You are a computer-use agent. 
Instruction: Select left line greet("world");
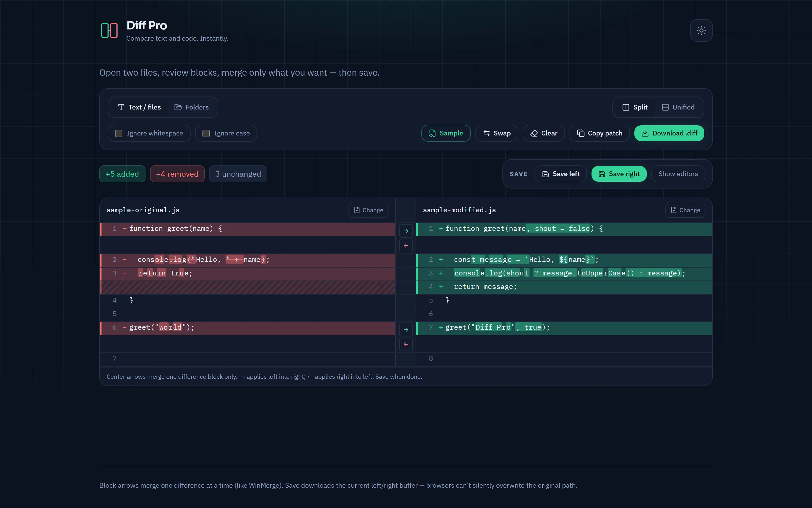tap(248, 328)
